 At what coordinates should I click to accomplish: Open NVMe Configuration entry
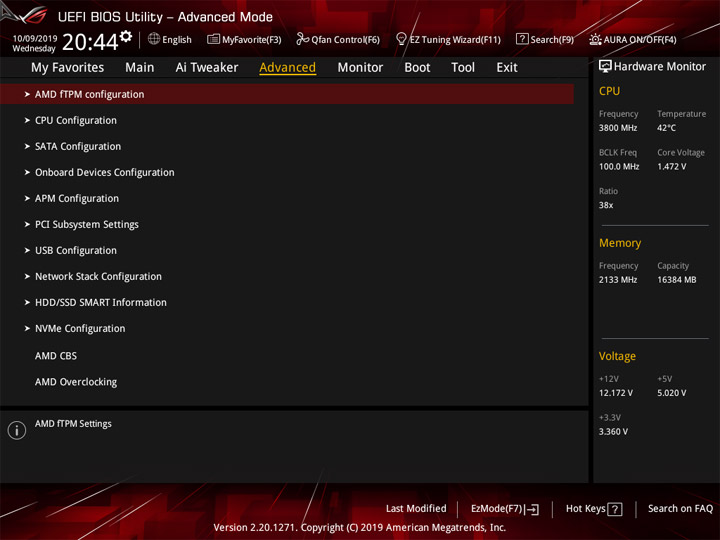point(80,328)
